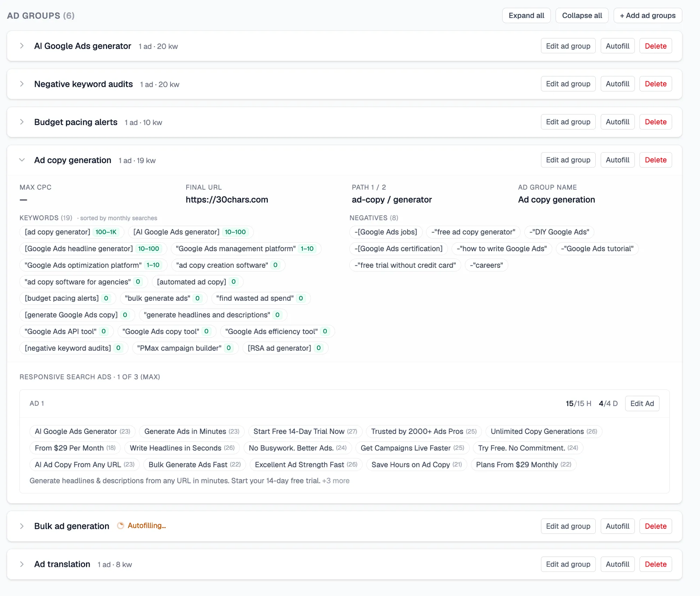Delete the Bulk ad generation group

coord(656,526)
